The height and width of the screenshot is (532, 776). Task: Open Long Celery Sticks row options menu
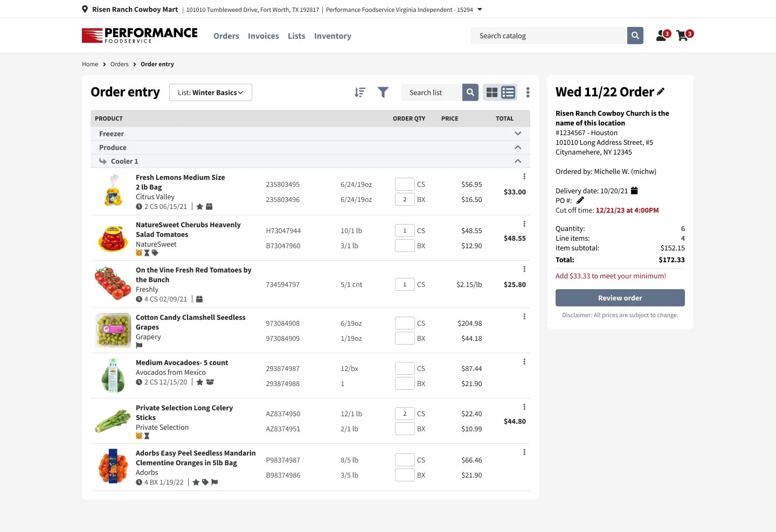(524, 407)
